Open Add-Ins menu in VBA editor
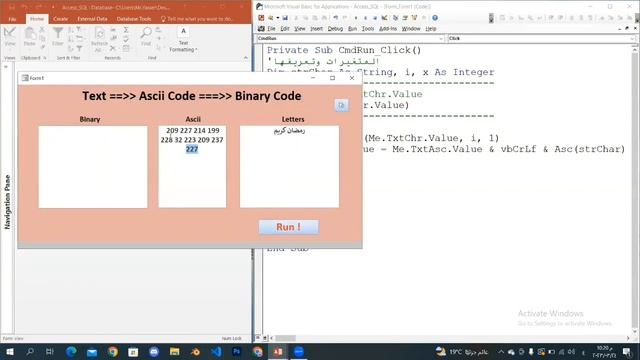640x360 pixels. [x=388, y=29]
